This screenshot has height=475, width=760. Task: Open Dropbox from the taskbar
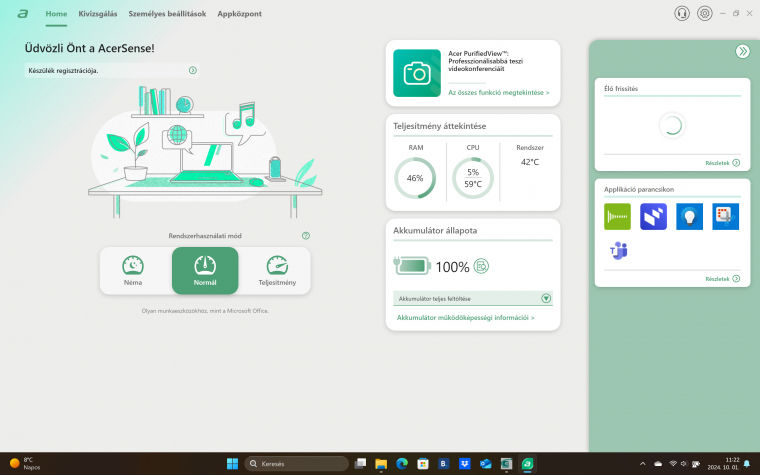pos(464,464)
